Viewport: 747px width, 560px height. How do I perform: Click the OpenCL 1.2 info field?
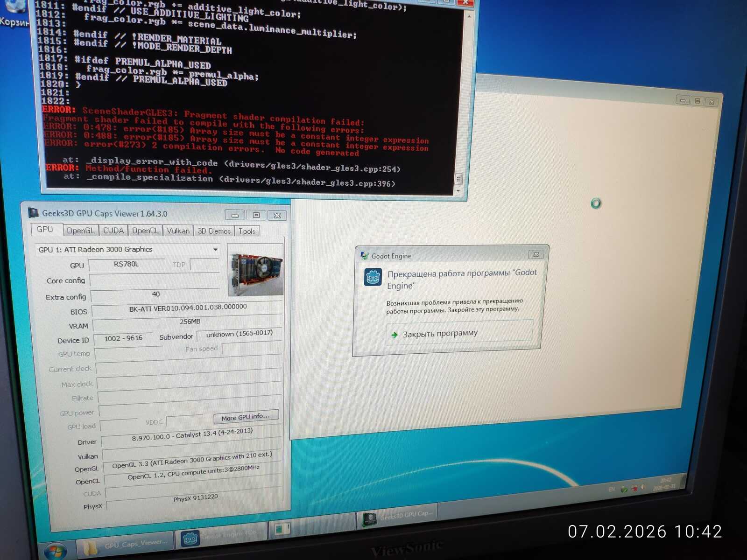coord(193,473)
